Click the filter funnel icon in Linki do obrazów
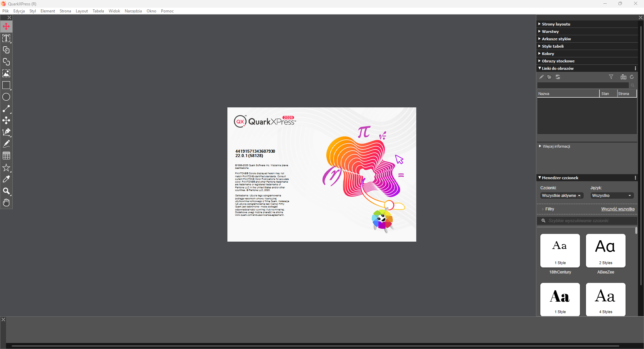Image resolution: width=644 pixels, height=349 pixels. click(x=611, y=77)
